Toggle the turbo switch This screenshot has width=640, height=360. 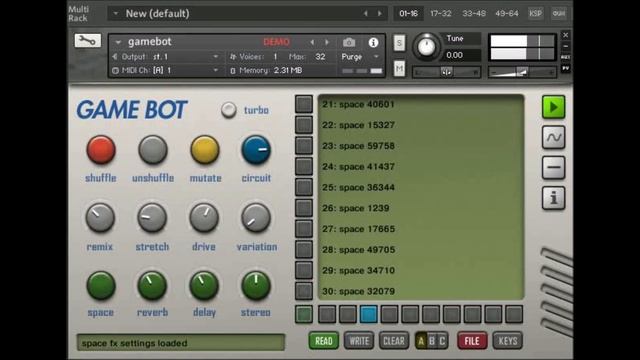coord(229,110)
